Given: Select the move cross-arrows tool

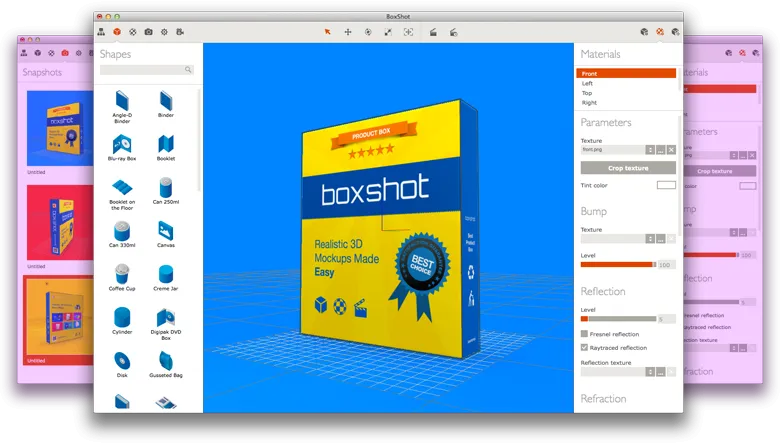Looking at the screenshot, I should 348,32.
